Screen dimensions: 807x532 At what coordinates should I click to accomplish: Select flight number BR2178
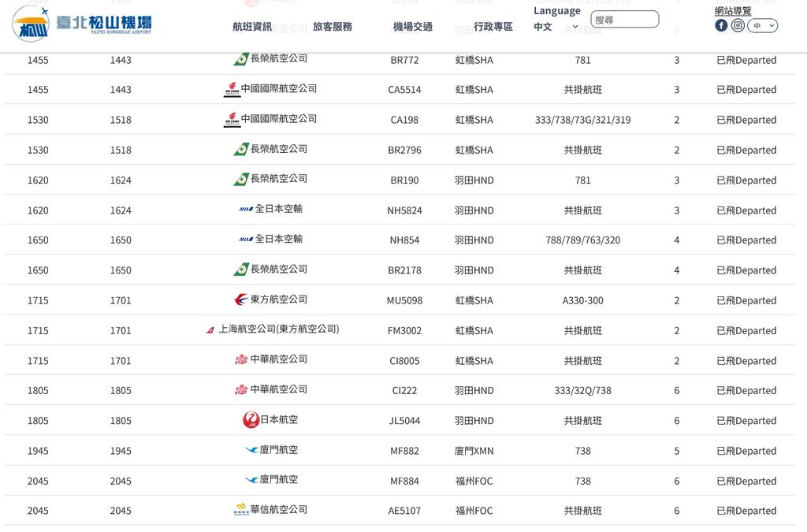coord(404,270)
